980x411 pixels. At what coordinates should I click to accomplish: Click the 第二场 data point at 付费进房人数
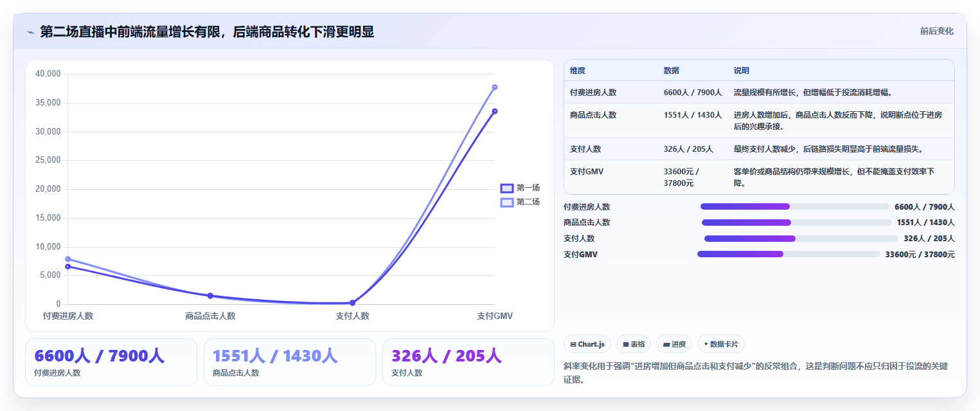click(67, 259)
